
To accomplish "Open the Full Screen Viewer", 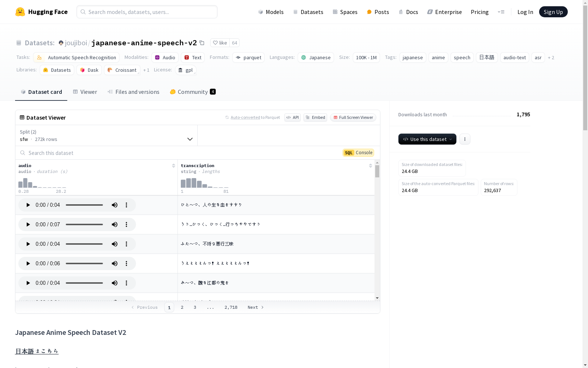I will point(353,117).
